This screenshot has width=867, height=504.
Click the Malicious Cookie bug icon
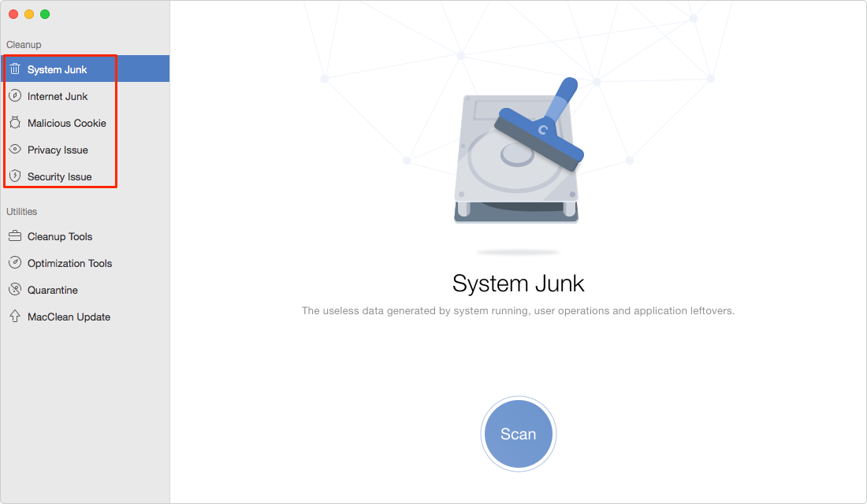pyautogui.click(x=15, y=123)
